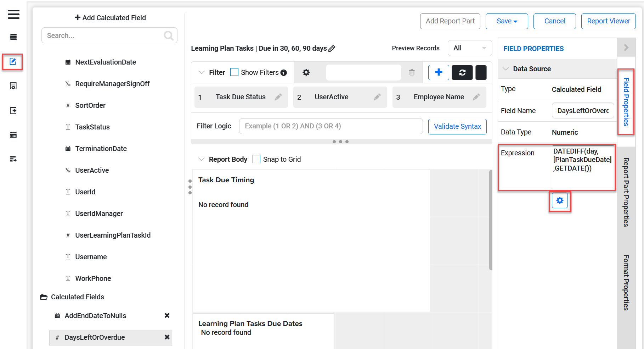This screenshot has height=349, width=644.
Task: Edit report title with pencil icon
Action: [x=332, y=48]
